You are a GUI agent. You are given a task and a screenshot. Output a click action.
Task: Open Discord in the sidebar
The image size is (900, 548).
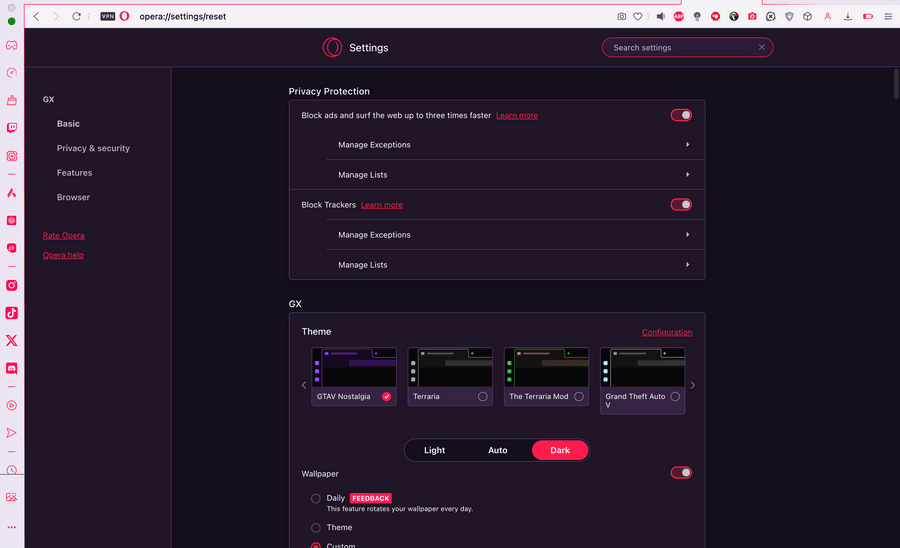11,368
